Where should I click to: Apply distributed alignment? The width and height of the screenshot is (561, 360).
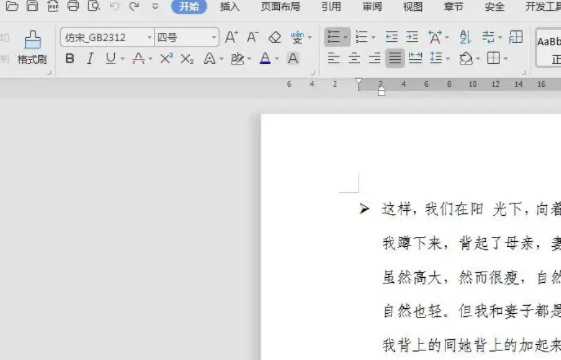click(415, 58)
